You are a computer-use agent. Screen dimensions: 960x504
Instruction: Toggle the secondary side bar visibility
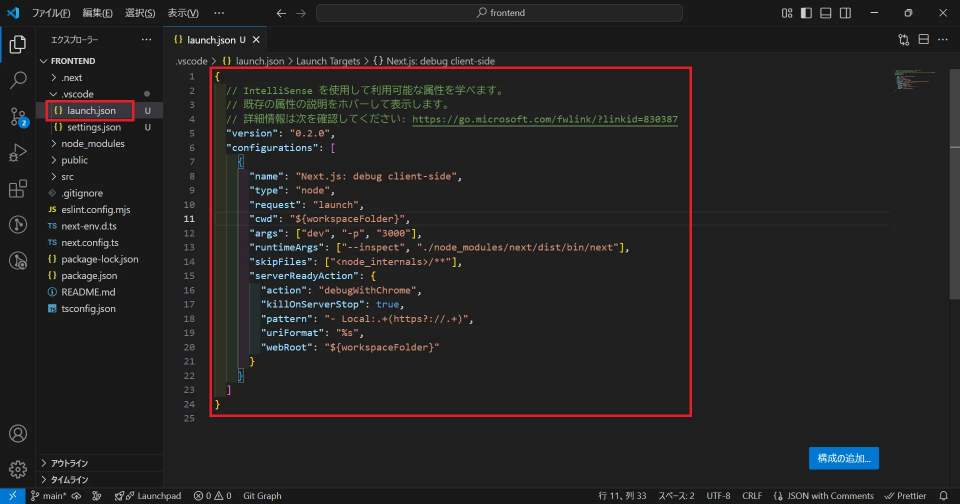[x=846, y=13]
